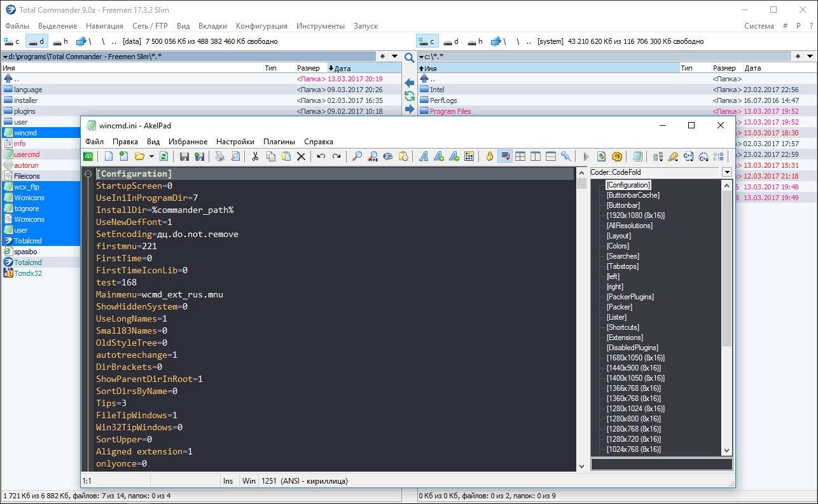
Task: Click the run play-triangle icon in AkelPad toolbar
Action: (586, 156)
